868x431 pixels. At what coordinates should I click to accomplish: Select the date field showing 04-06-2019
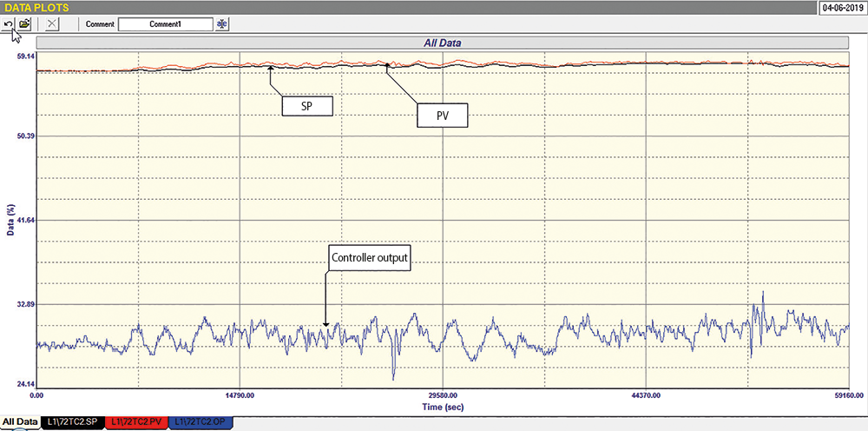click(x=842, y=8)
